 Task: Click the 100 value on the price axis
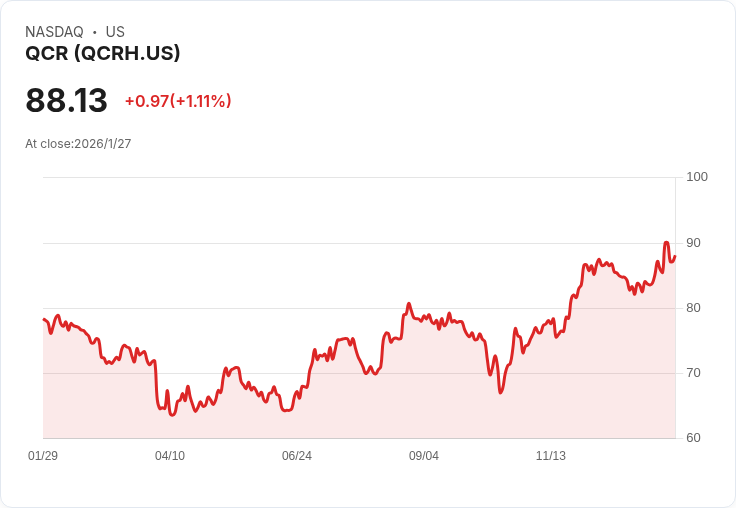coord(697,177)
